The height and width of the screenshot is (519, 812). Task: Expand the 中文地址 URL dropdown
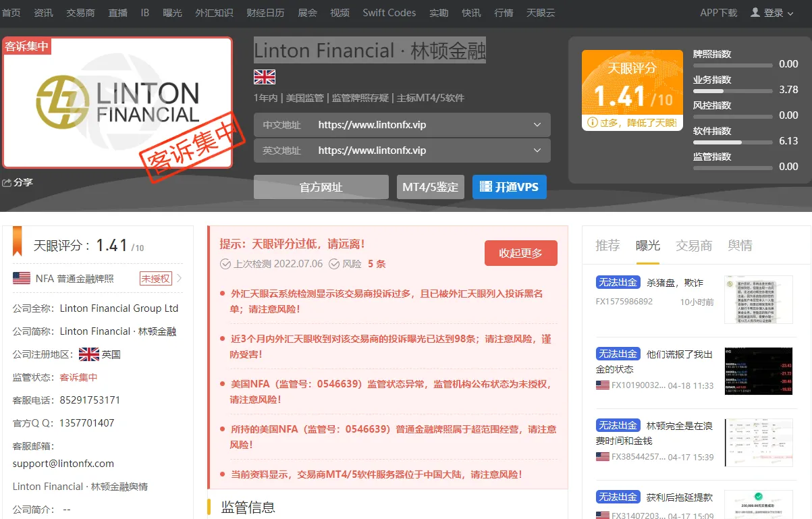point(537,125)
